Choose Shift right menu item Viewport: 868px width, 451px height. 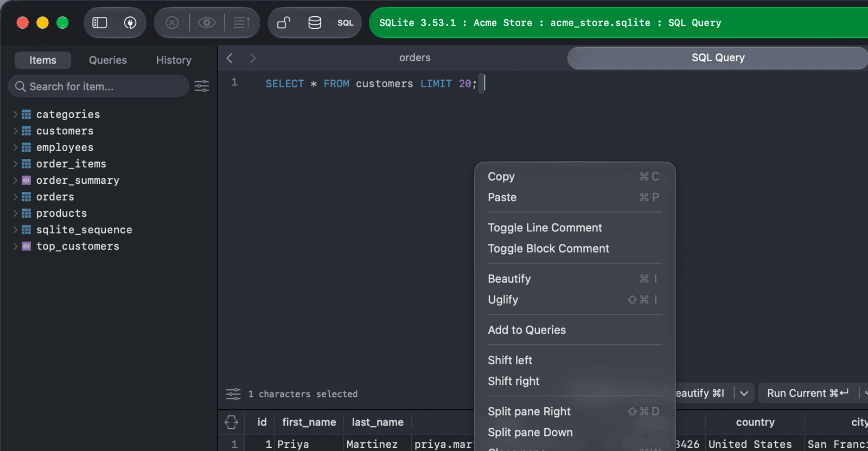point(574,381)
